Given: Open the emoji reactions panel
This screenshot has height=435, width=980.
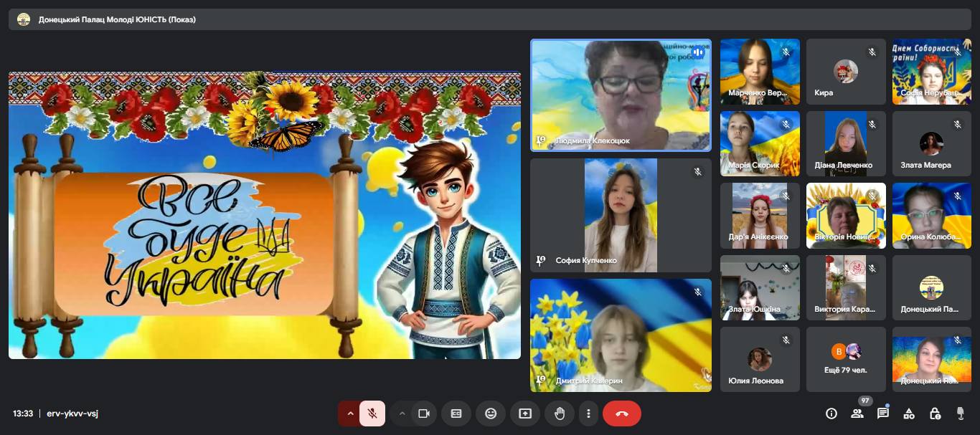Looking at the screenshot, I should click(491, 414).
